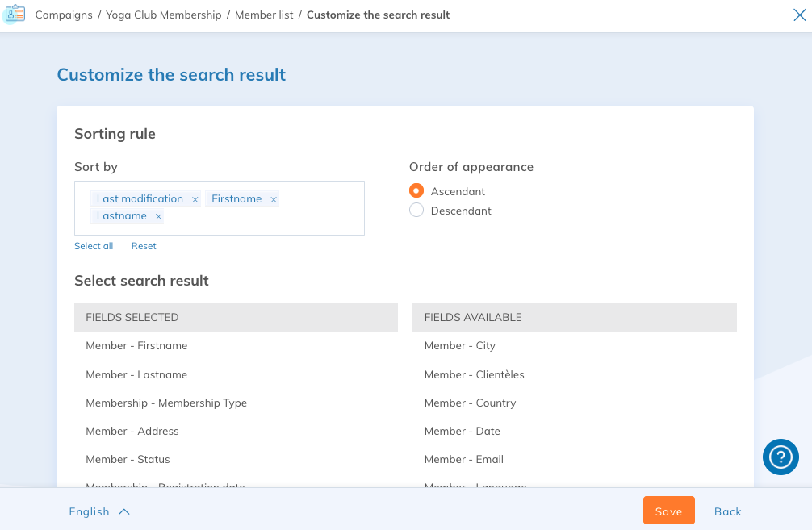Remove the Last modification sort tag
The width and height of the screenshot is (812, 530).
[x=195, y=198]
